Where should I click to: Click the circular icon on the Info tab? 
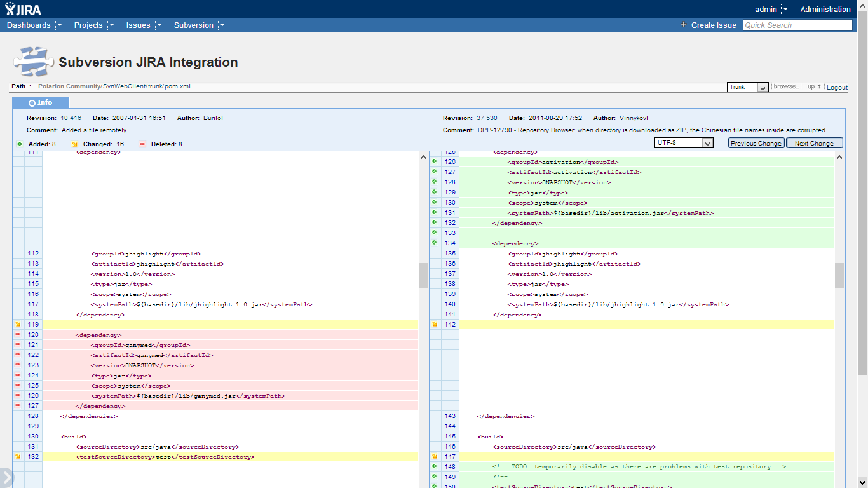(x=32, y=102)
